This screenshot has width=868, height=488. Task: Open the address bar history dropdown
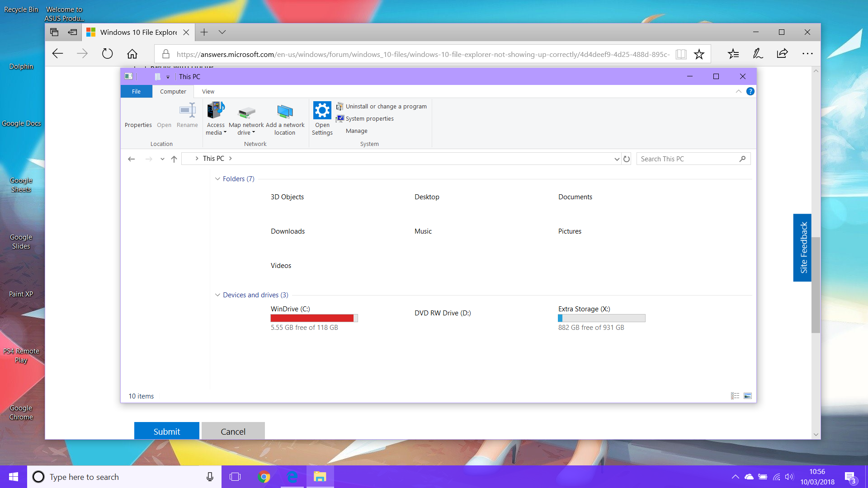pos(617,159)
